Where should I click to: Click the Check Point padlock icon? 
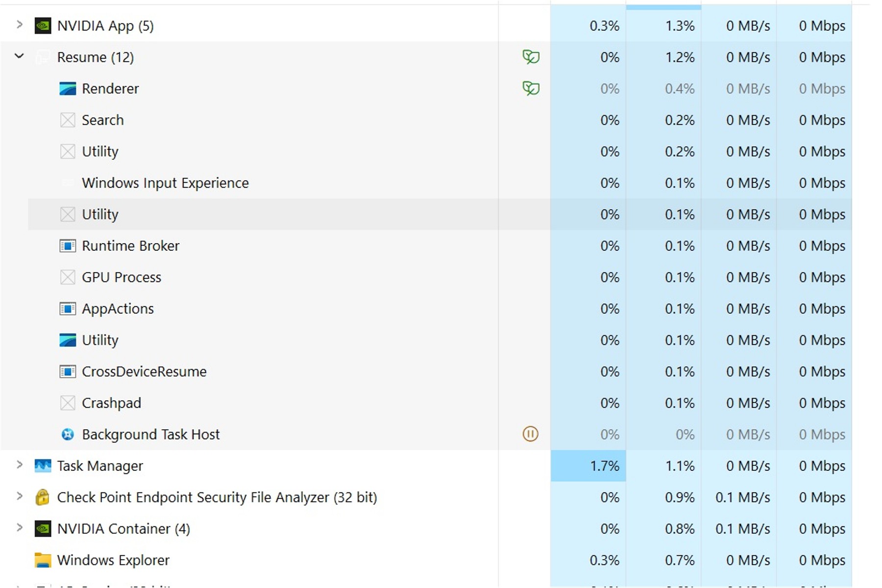[x=43, y=497]
